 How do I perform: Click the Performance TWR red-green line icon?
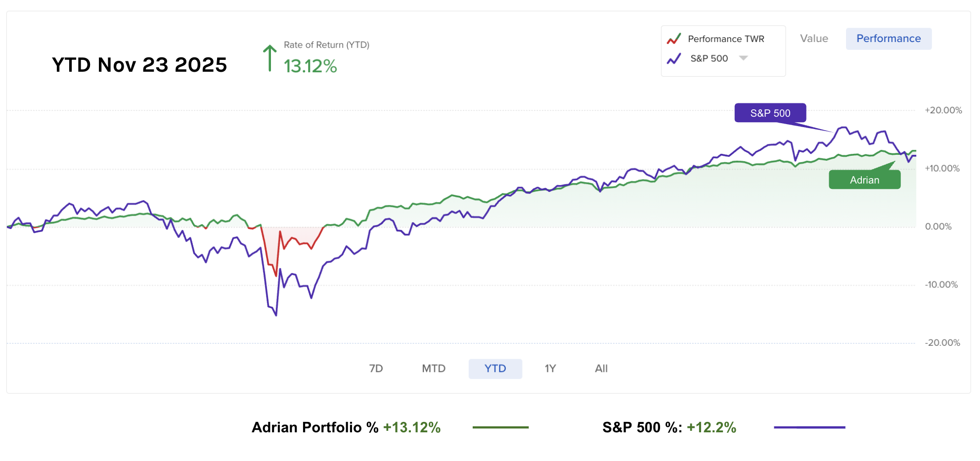tap(674, 39)
